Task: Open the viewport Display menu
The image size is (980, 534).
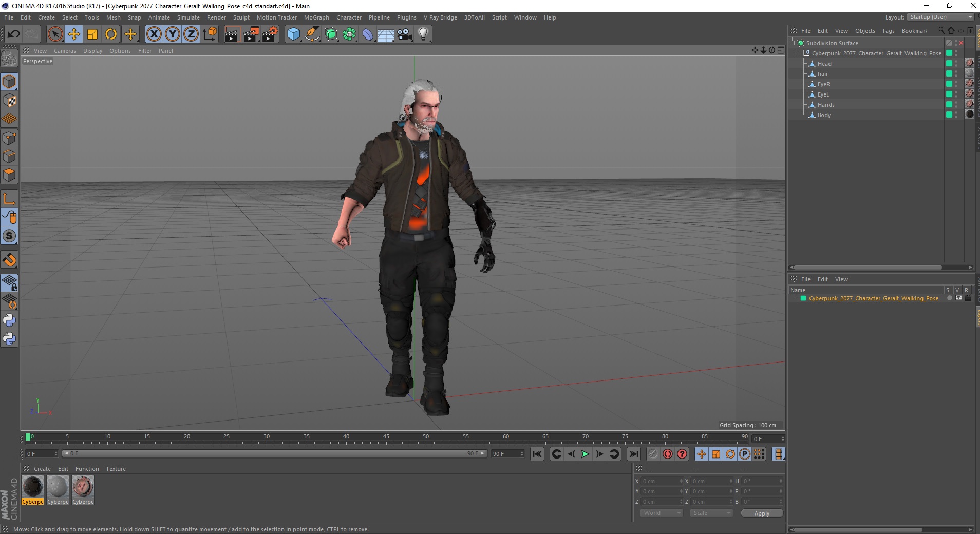Action: click(93, 51)
